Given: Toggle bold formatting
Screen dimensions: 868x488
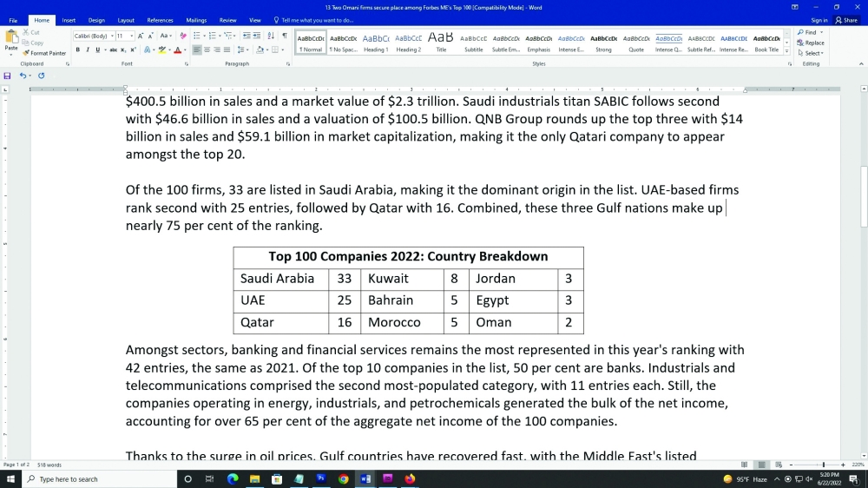Looking at the screenshot, I should click(77, 49).
